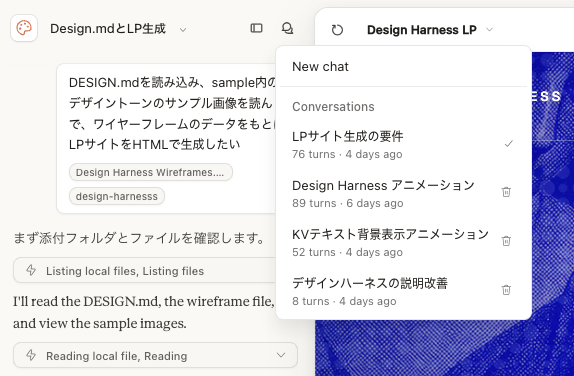574x376 pixels.
Task: Click the lightning icon beside Reading local file
Action: [x=31, y=355]
